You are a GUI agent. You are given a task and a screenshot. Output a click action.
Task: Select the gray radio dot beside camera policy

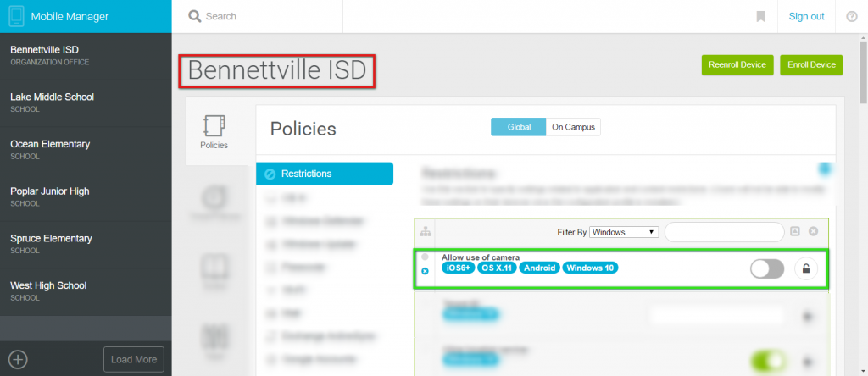coord(426,257)
